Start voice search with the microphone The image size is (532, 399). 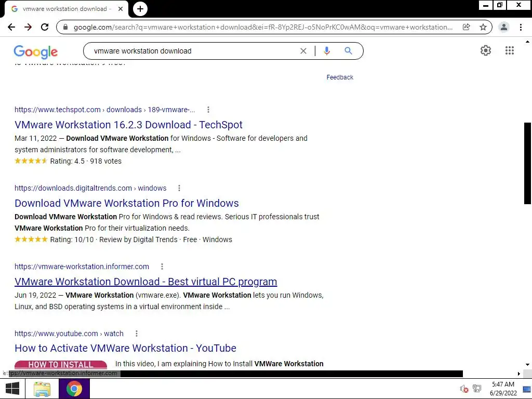pyautogui.click(x=327, y=51)
